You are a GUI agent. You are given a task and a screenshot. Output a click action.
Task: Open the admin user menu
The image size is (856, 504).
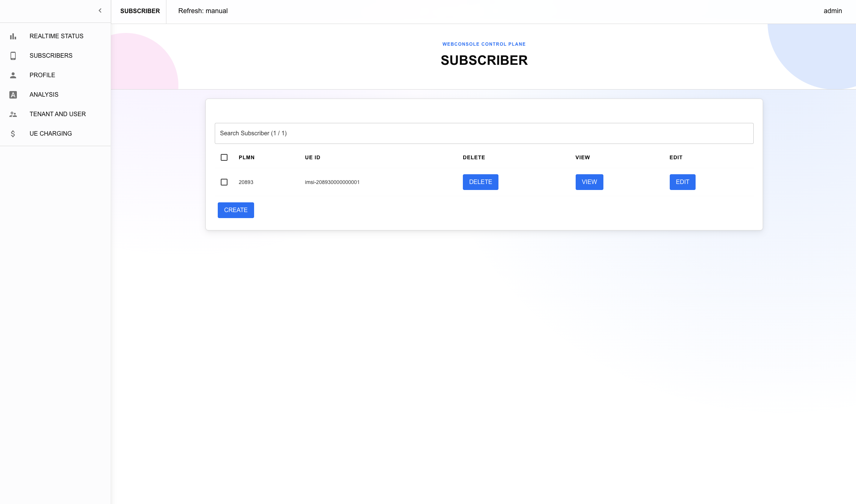(833, 11)
